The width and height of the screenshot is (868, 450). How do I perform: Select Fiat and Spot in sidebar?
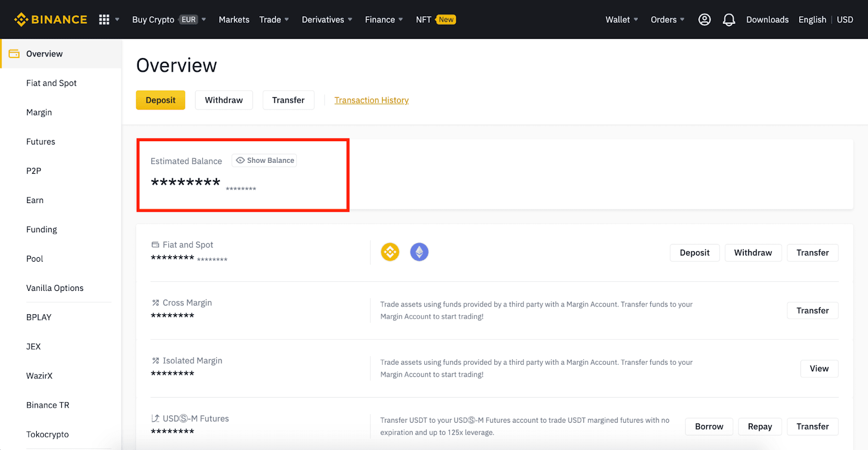click(x=52, y=83)
